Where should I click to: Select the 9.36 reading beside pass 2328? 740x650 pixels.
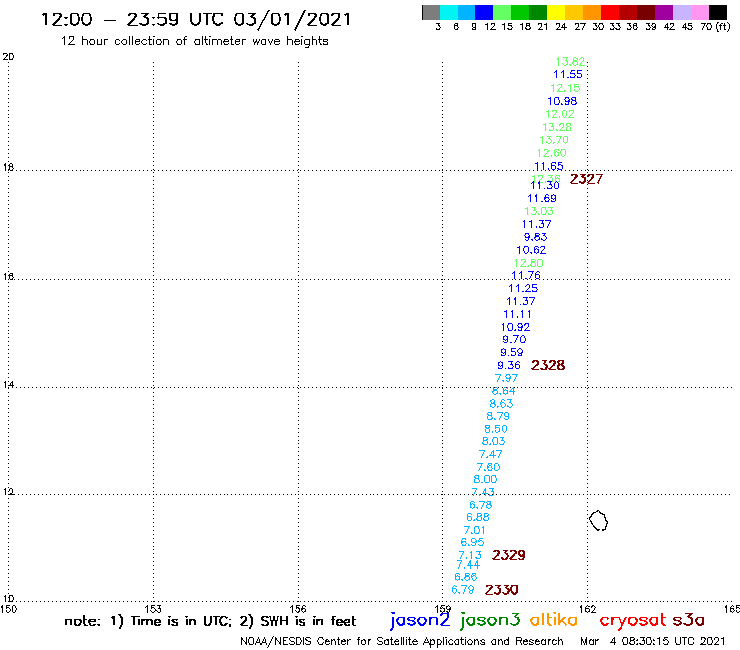(509, 365)
